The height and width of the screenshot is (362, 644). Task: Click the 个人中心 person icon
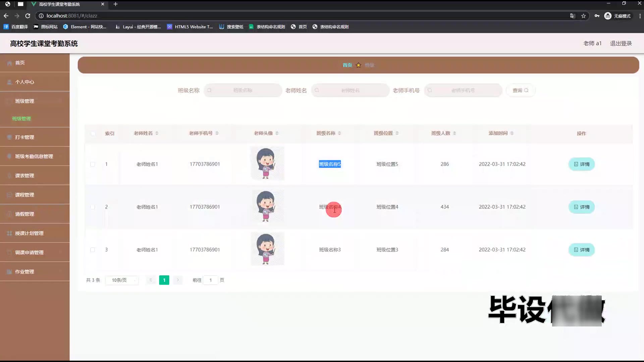9,82
